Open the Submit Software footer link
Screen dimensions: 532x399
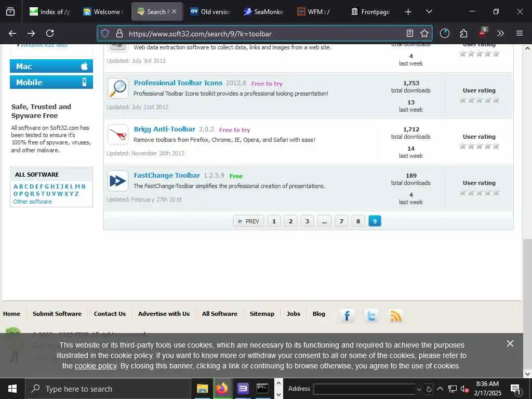point(57,314)
